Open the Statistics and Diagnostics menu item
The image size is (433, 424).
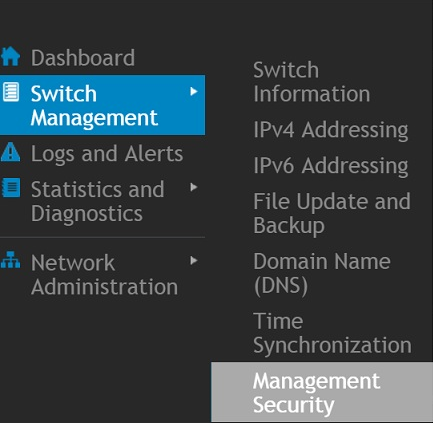[x=97, y=201]
